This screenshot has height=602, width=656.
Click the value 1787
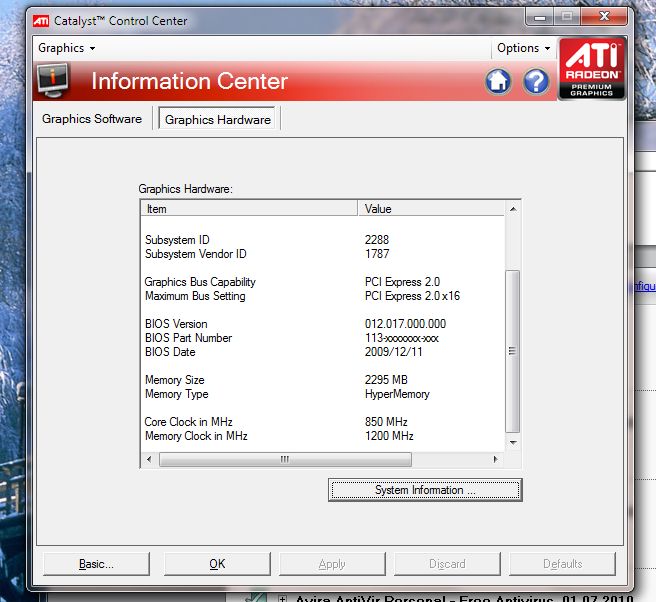click(x=377, y=254)
